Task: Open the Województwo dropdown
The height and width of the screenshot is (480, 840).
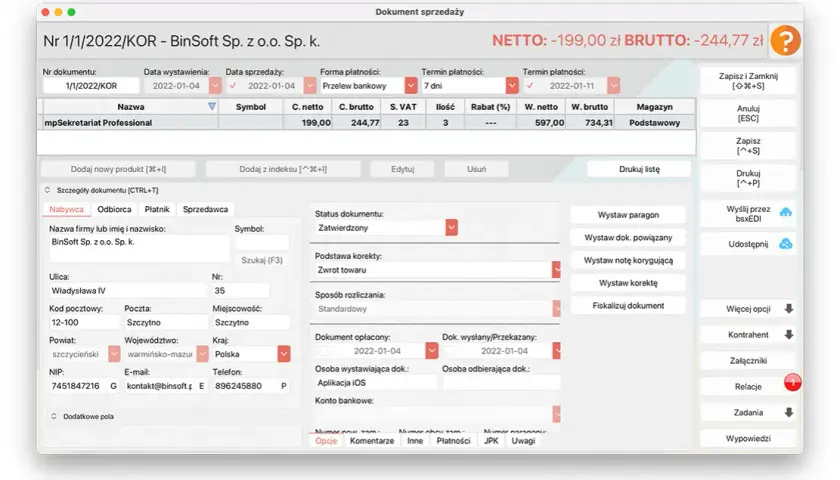Action: pos(202,354)
